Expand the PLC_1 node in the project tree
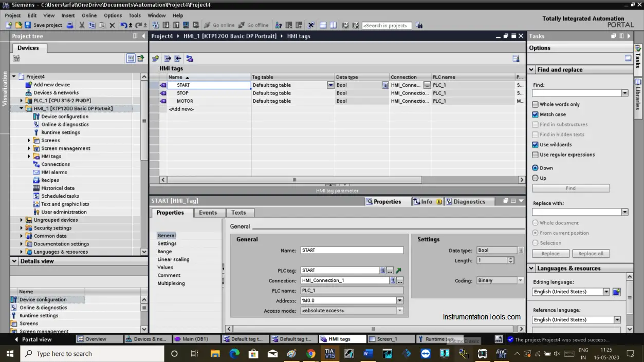 22,101
